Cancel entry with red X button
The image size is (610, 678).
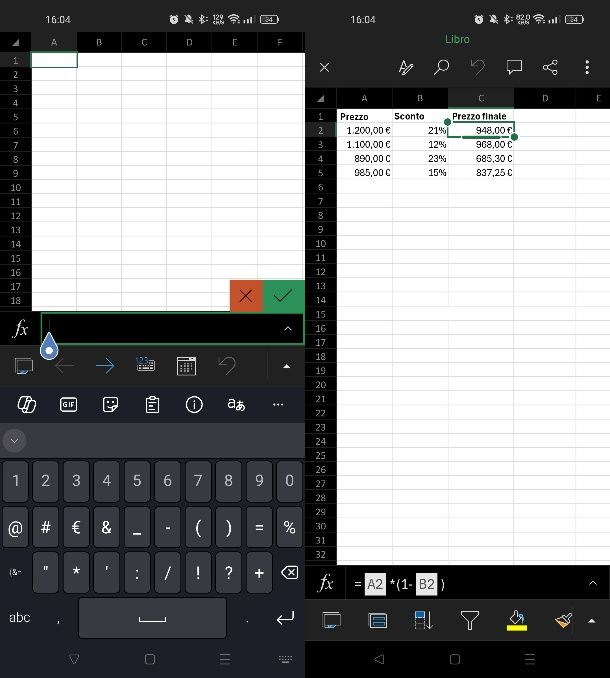pyautogui.click(x=246, y=296)
